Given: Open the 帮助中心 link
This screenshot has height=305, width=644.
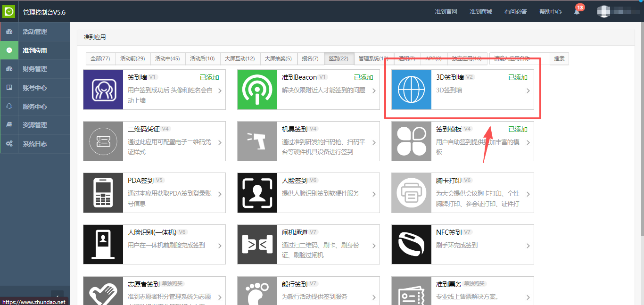Looking at the screenshot, I should [x=550, y=11].
